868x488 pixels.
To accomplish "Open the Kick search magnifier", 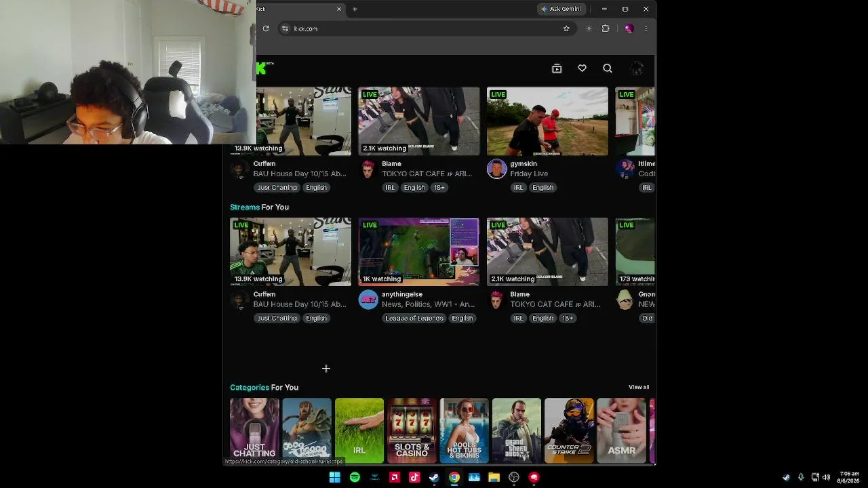I will [x=608, y=68].
